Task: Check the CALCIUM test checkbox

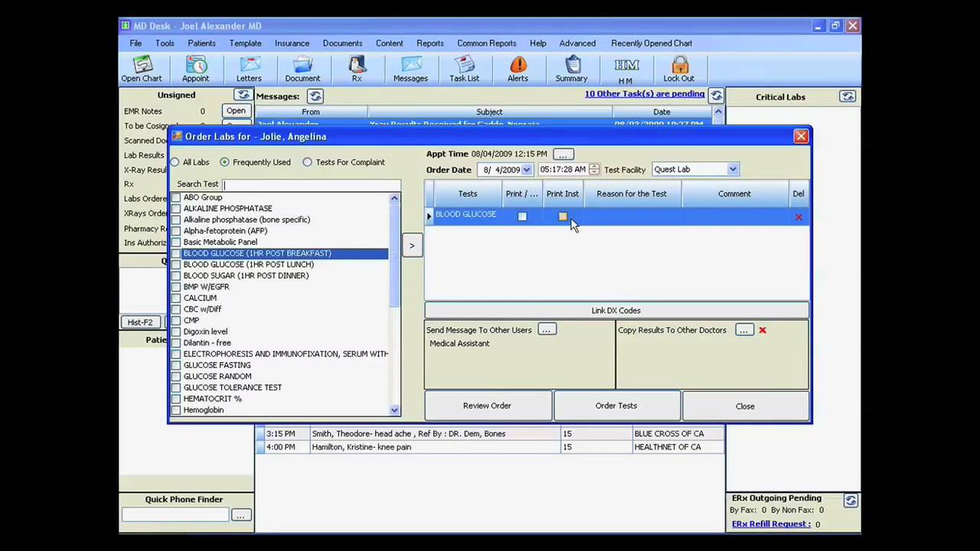Action: tap(176, 298)
